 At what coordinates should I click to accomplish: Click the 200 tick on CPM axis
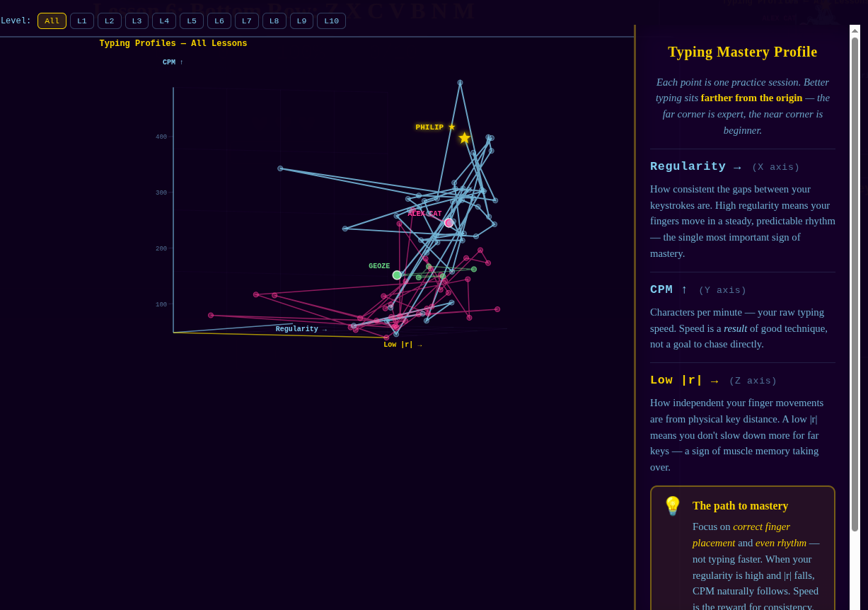click(161, 248)
